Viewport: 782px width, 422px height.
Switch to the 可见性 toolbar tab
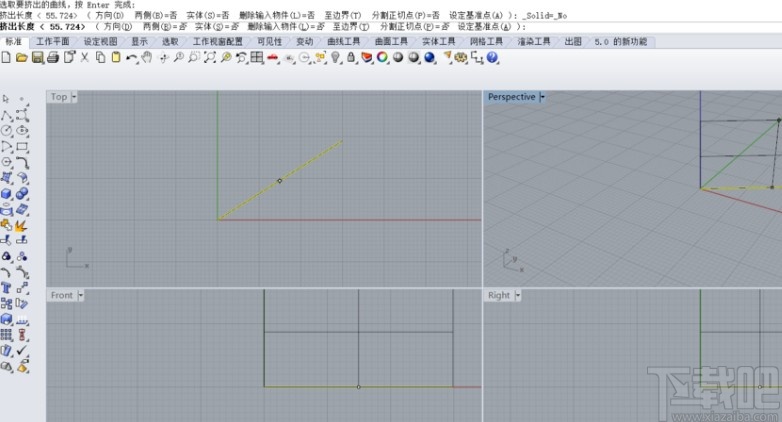(269, 41)
